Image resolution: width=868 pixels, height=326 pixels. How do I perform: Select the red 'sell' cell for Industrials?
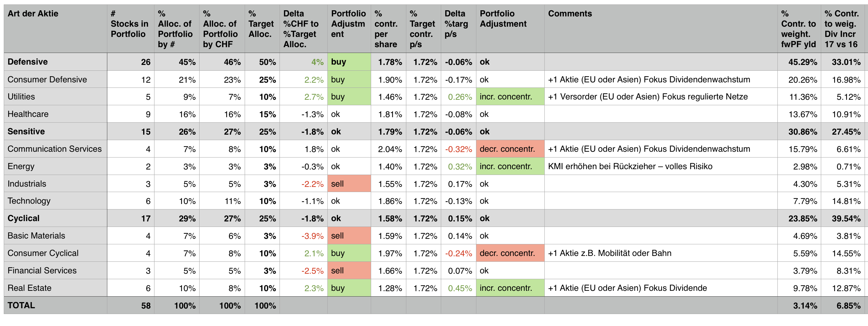tap(349, 184)
